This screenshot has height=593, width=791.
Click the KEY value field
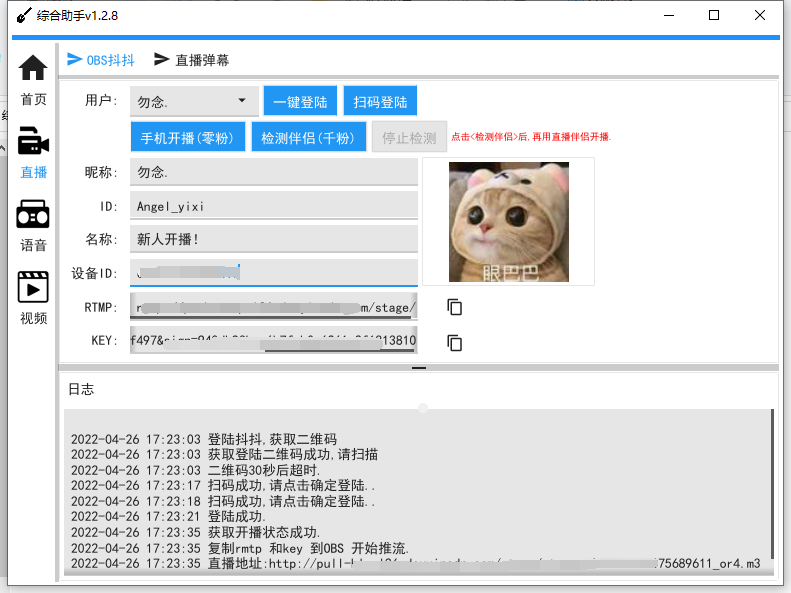(274, 340)
